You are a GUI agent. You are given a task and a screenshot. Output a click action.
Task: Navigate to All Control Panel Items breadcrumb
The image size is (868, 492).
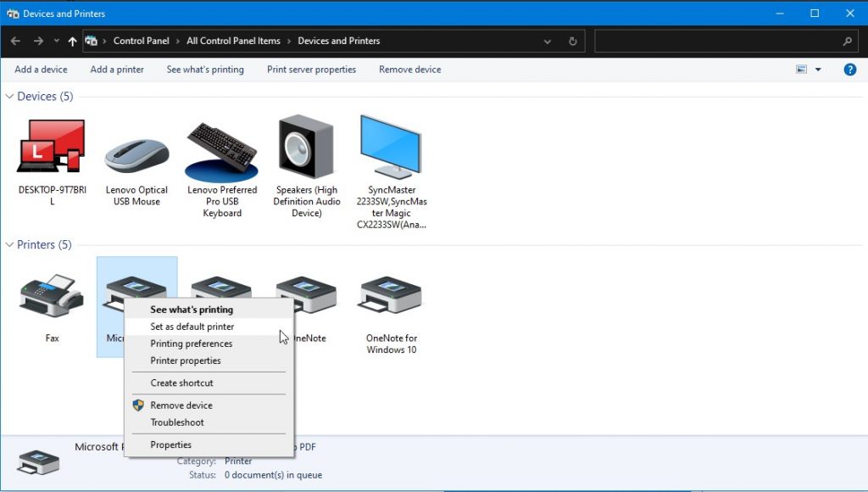click(233, 41)
